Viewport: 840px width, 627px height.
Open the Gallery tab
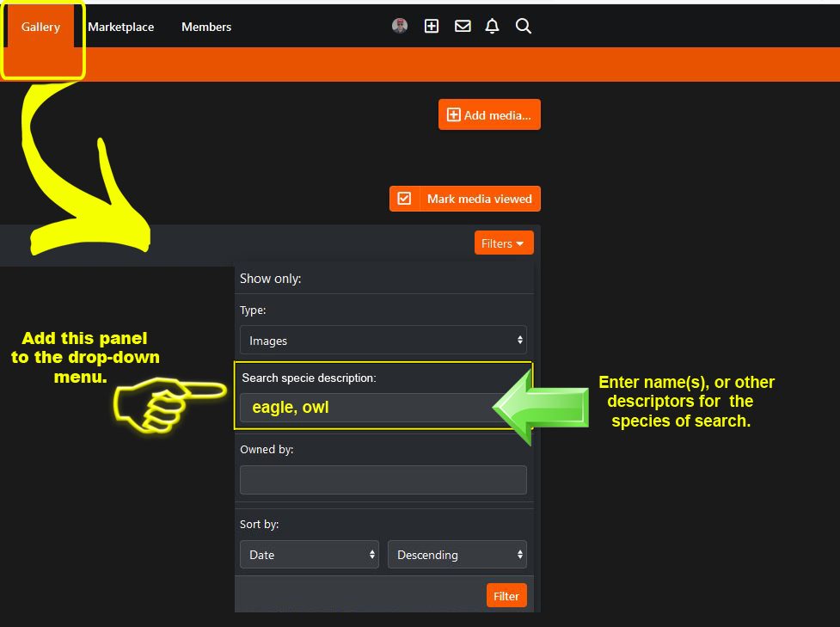tap(40, 27)
